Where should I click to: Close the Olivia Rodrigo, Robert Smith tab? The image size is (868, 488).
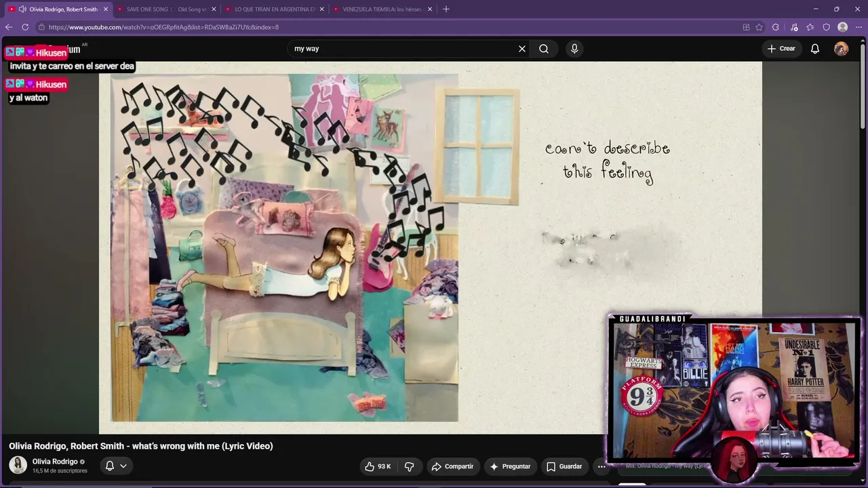pyautogui.click(x=106, y=9)
